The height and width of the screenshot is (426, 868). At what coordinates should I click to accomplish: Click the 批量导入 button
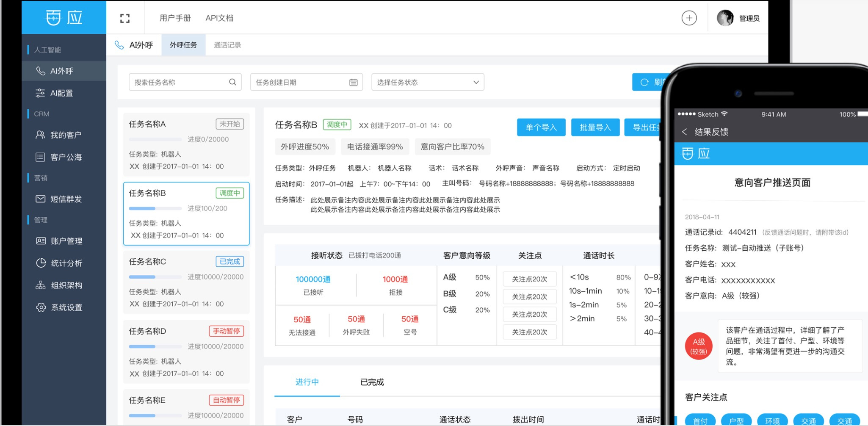[595, 127]
